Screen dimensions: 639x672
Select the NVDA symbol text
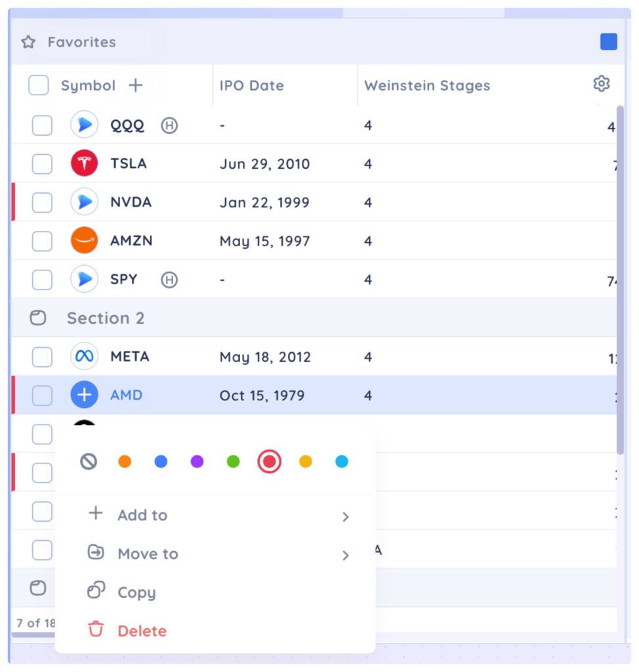coord(131,202)
